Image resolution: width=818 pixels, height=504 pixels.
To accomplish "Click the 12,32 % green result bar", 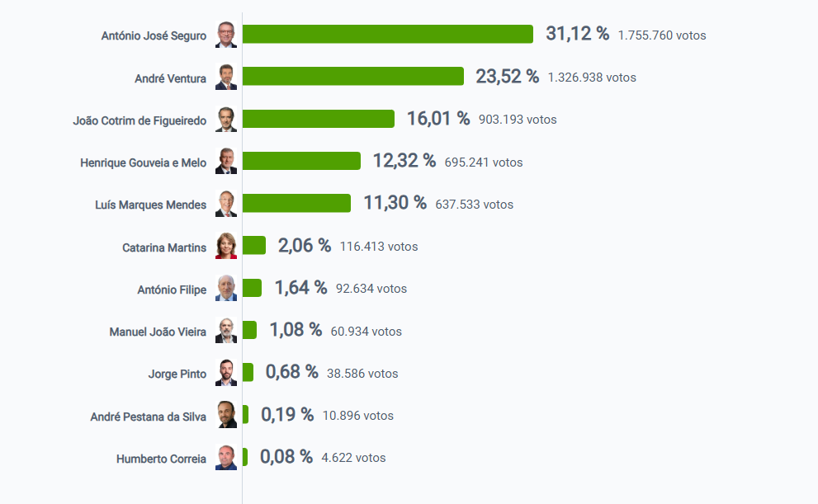I will click(x=301, y=161).
